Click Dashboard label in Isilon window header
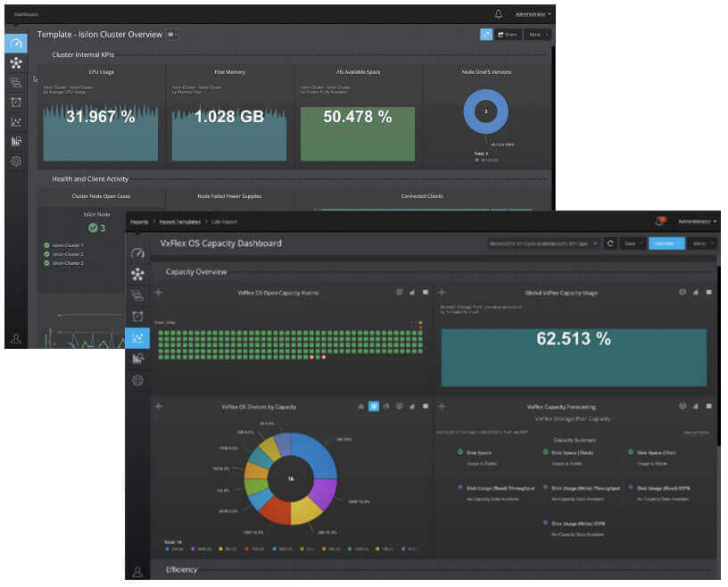This screenshot has height=587, width=728. coord(26,14)
